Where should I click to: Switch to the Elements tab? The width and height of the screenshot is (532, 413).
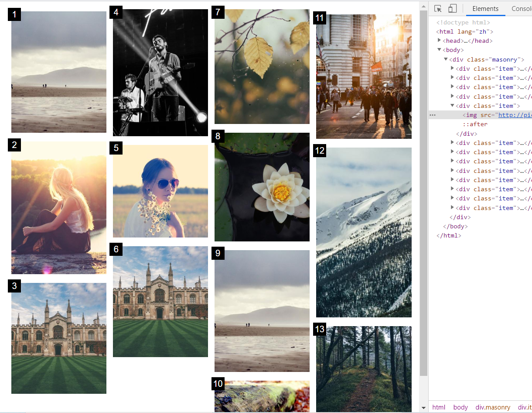[485, 9]
